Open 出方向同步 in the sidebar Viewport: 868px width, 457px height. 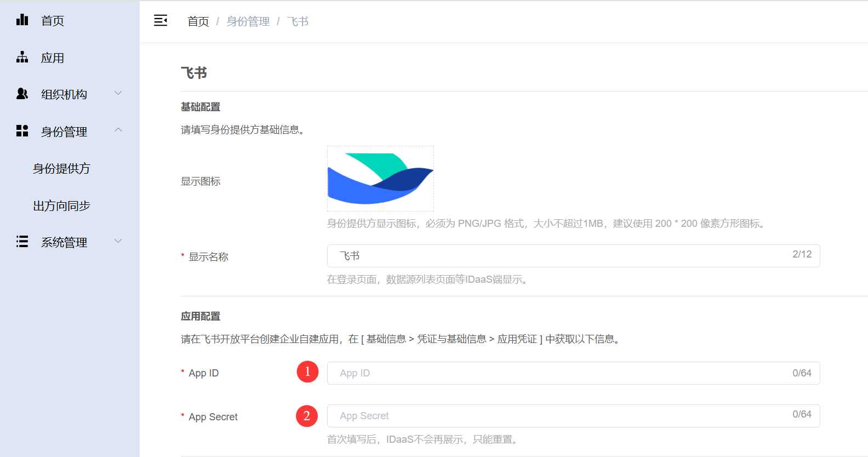[61, 206]
